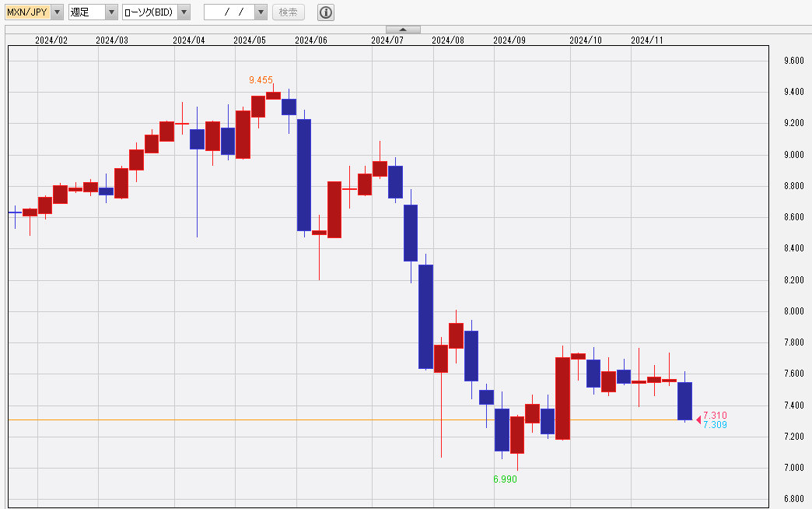This screenshot has height=509, width=812.
Task: Click the 7.800 price axis label
Action: point(794,342)
